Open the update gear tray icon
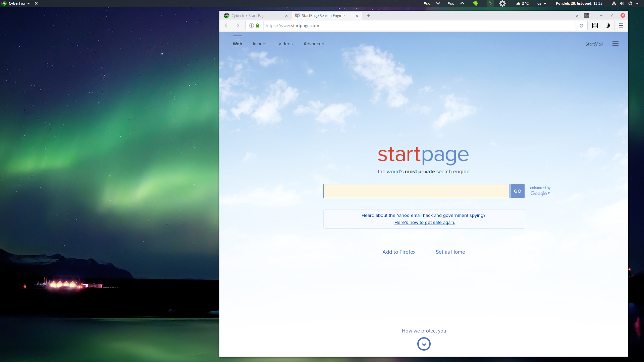 (502, 3)
